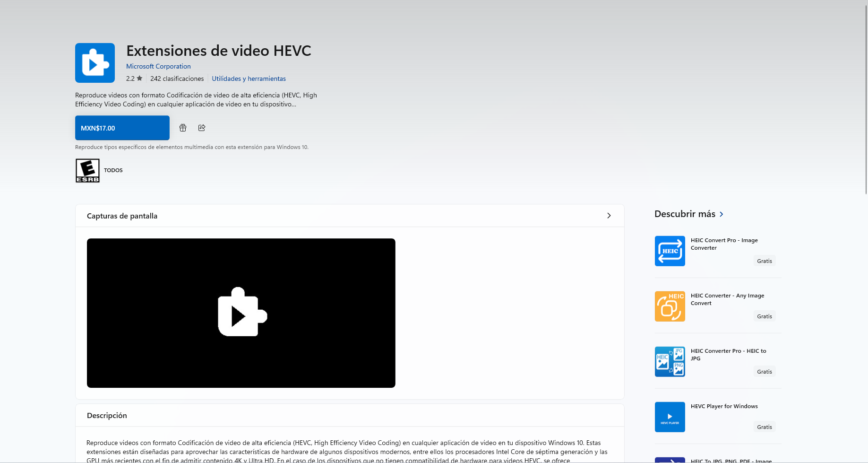This screenshot has width=868, height=463.
Task: Click the Descripción section heading
Action: click(107, 416)
